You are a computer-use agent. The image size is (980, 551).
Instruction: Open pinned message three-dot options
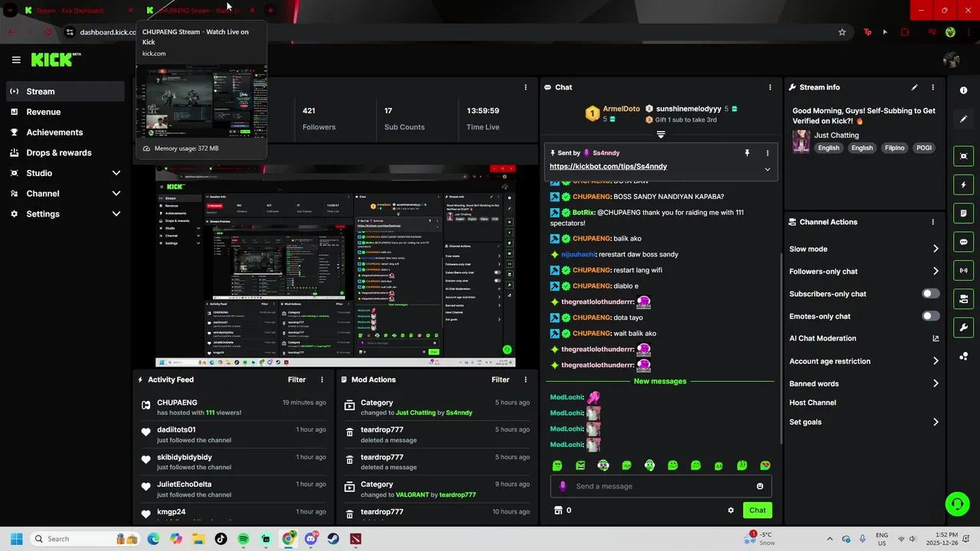(767, 153)
